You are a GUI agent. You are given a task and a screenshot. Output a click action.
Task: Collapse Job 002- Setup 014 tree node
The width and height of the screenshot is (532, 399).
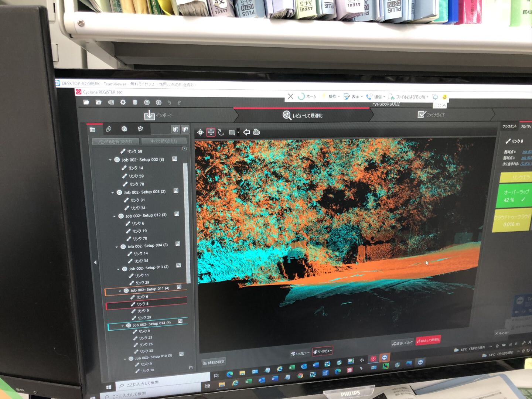click(123, 326)
